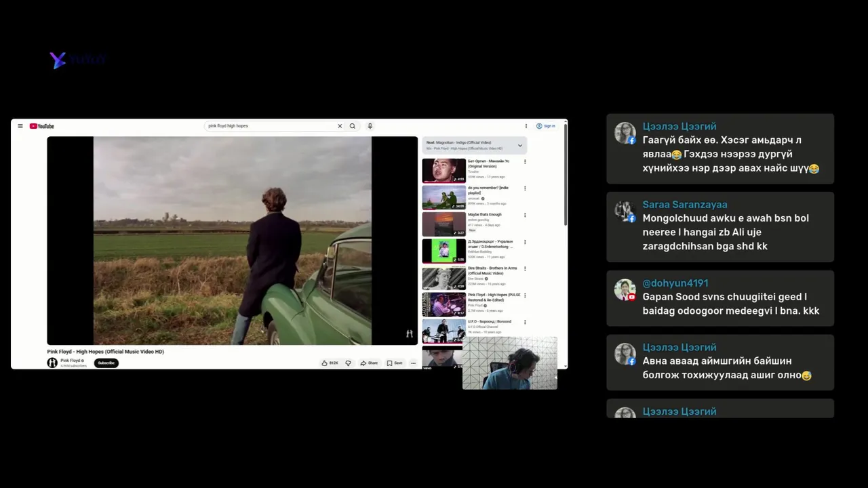The height and width of the screenshot is (488, 868).
Task: Open options for 'Dire Straits - Brothers In Arms'
Action: point(525,269)
